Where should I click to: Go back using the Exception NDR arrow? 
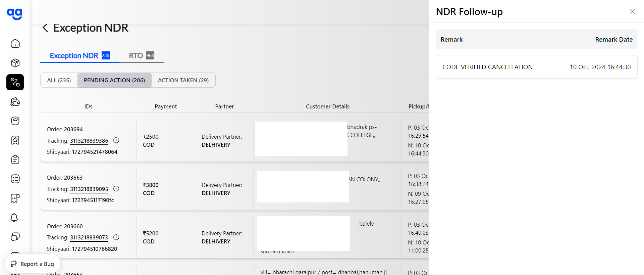[x=45, y=28]
